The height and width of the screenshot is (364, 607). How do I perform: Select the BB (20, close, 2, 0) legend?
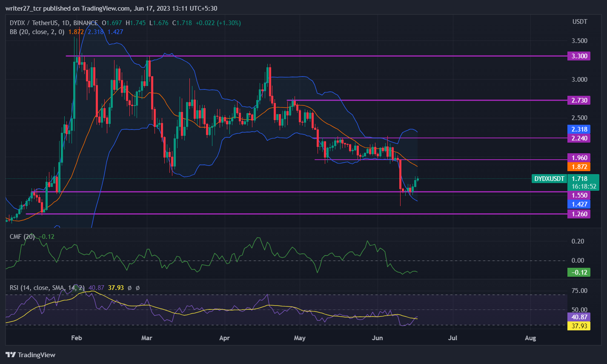coord(37,32)
